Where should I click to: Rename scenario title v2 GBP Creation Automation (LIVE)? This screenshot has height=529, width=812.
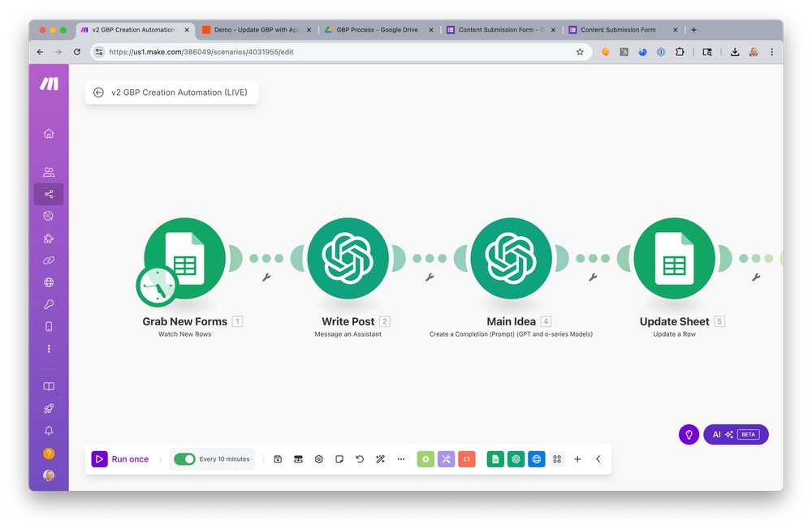tap(179, 92)
